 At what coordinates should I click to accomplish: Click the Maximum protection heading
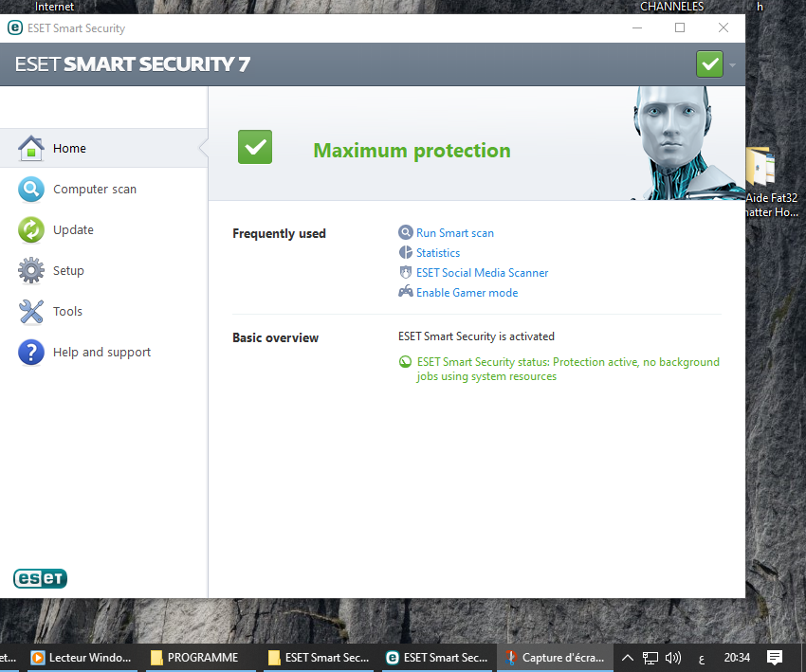(412, 151)
